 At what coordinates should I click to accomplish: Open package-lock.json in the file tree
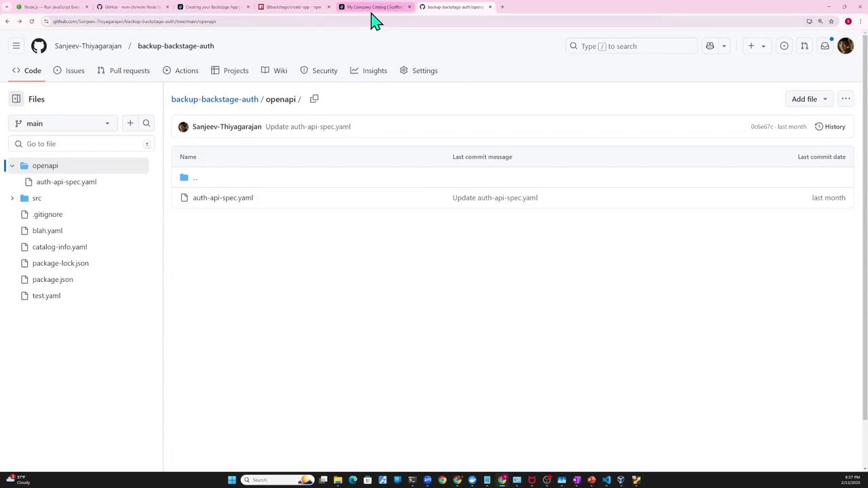click(60, 263)
